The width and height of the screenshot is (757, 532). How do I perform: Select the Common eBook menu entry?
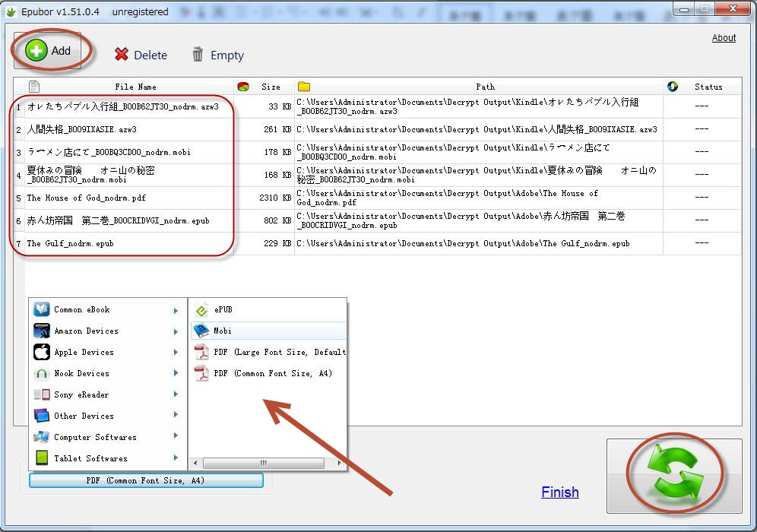coord(108,309)
